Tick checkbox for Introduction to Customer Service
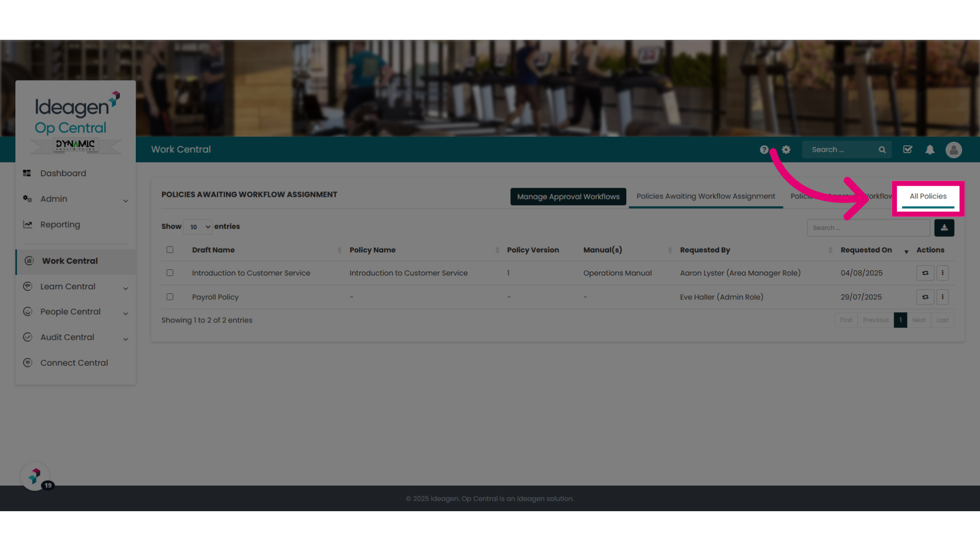This screenshot has width=980, height=551. pos(170,273)
